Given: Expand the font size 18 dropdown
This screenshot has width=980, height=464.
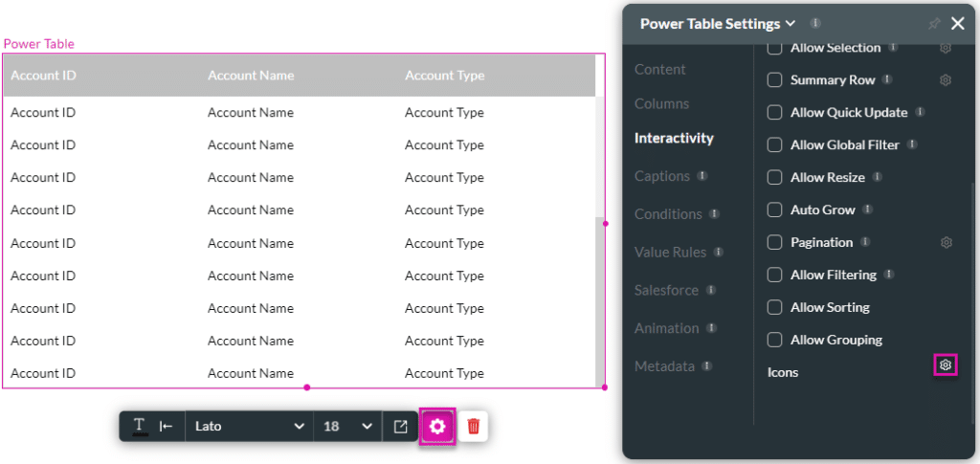Looking at the screenshot, I should tap(346, 427).
